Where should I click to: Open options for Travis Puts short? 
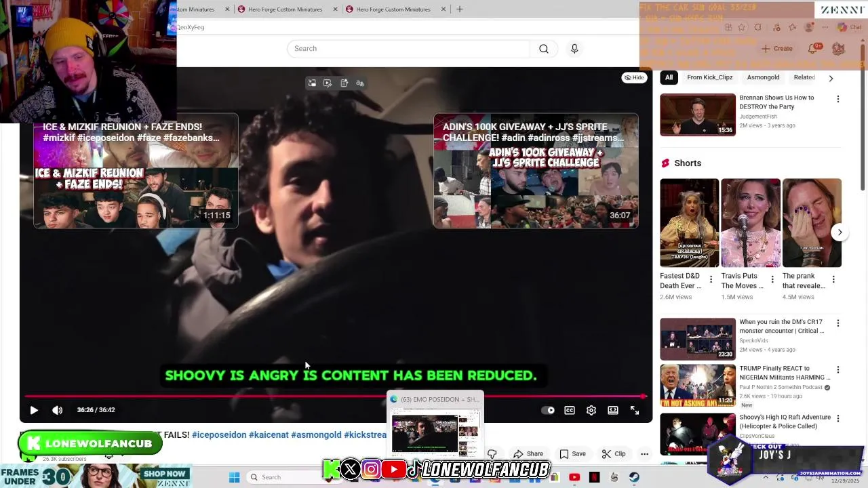pyautogui.click(x=772, y=279)
